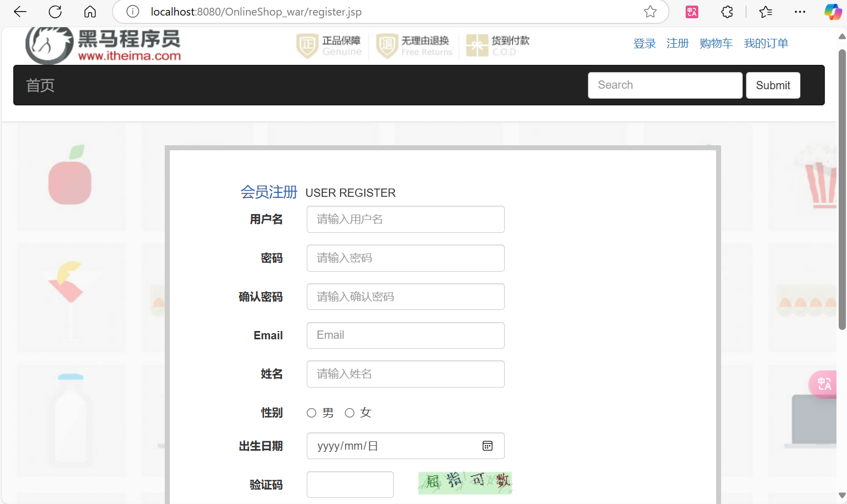Viewport: 847px width, 504px height.
Task: Click the scrollbar down arrow
Action: pyautogui.click(x=842, y=495)
